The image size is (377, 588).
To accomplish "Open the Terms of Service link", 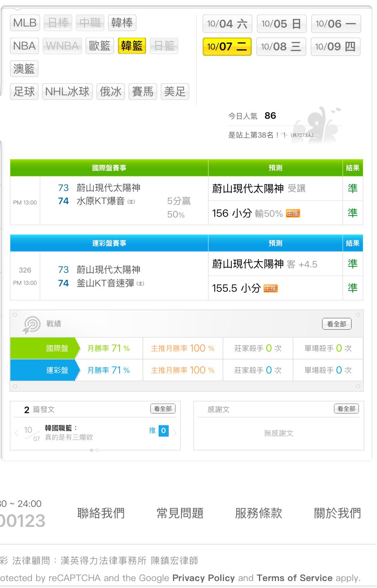I will coord(295,578).
